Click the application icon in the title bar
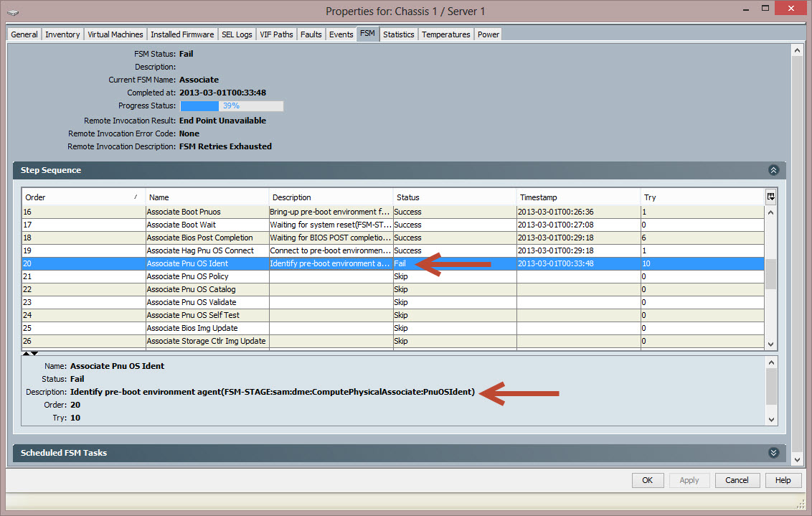This screenshot has height=516, width=812. point(12,11)
